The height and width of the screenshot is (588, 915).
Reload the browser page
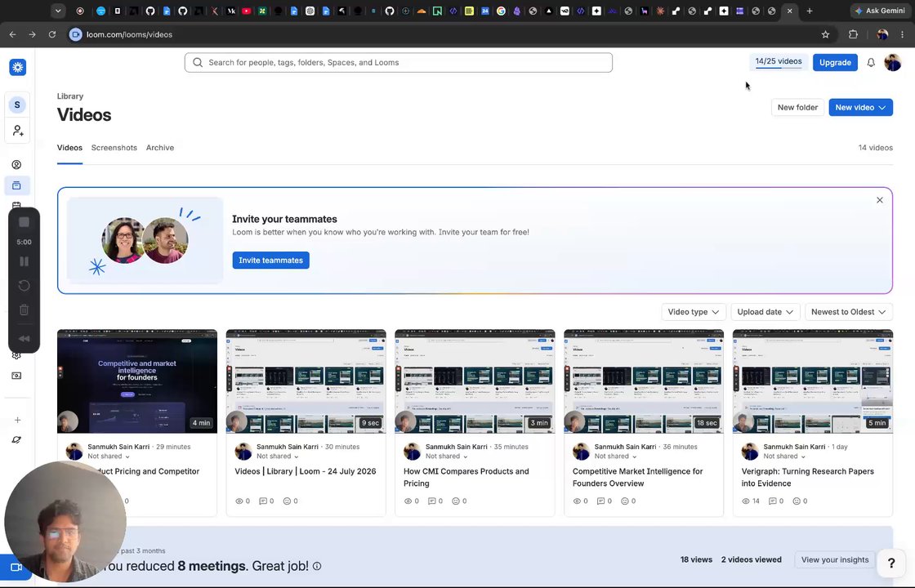[52, 34]
